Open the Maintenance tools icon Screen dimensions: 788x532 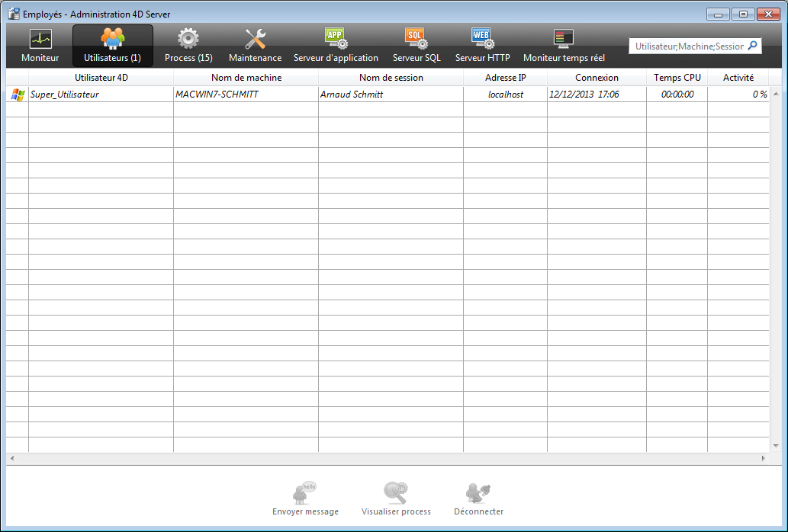255,40
